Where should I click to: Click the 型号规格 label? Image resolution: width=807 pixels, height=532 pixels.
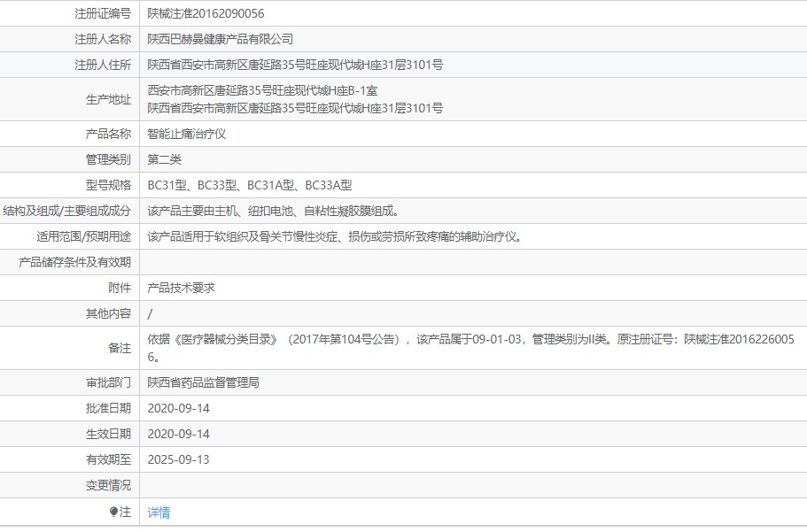pos(109,185)
